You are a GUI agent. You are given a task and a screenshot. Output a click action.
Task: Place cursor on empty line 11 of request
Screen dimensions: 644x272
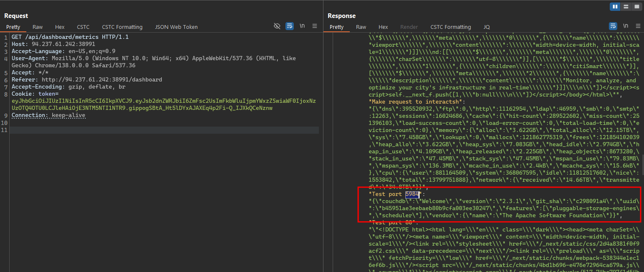[164, 130]
